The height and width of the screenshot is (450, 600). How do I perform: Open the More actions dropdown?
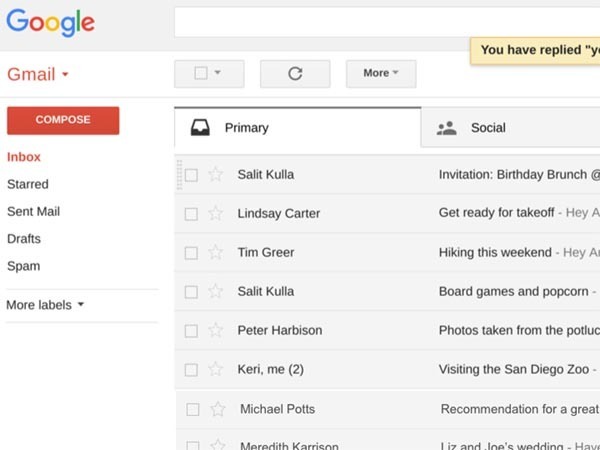coord(381,73)
